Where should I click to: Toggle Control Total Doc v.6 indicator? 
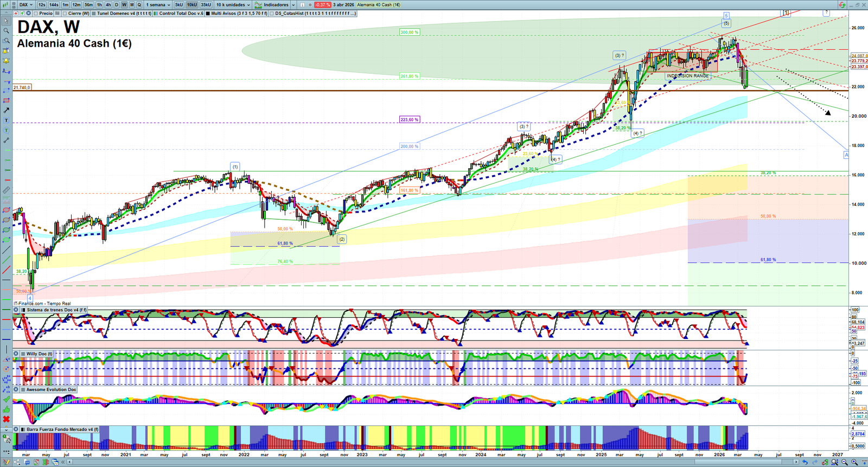156,14
